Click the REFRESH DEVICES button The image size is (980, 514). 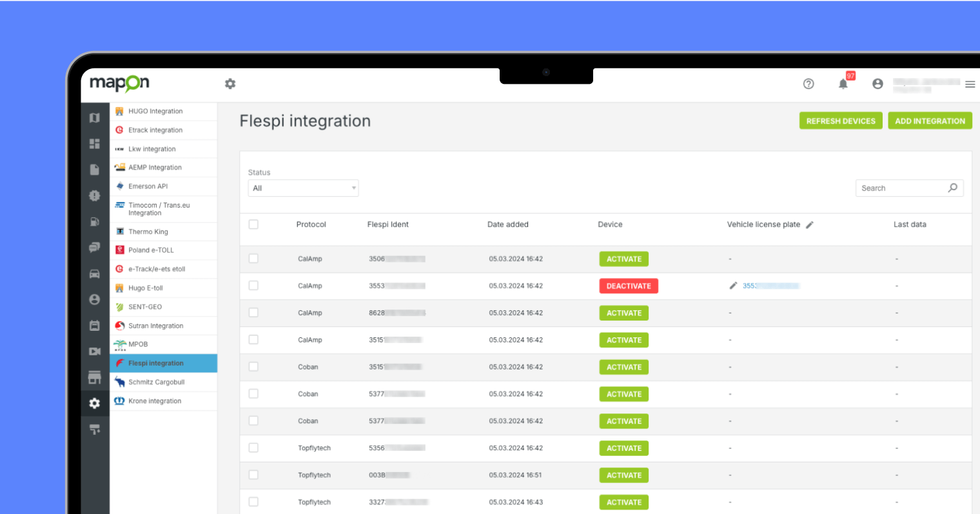841,121
